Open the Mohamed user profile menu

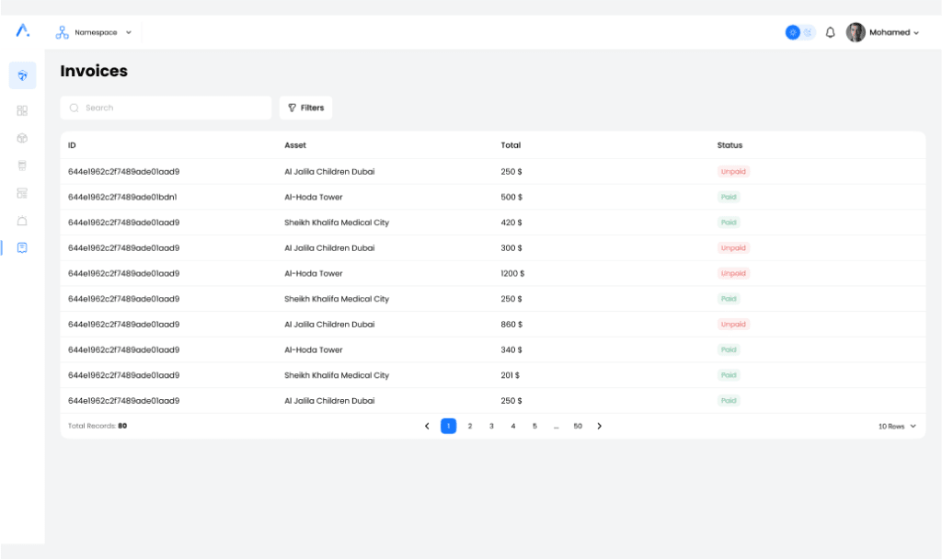tap(882, 32)
